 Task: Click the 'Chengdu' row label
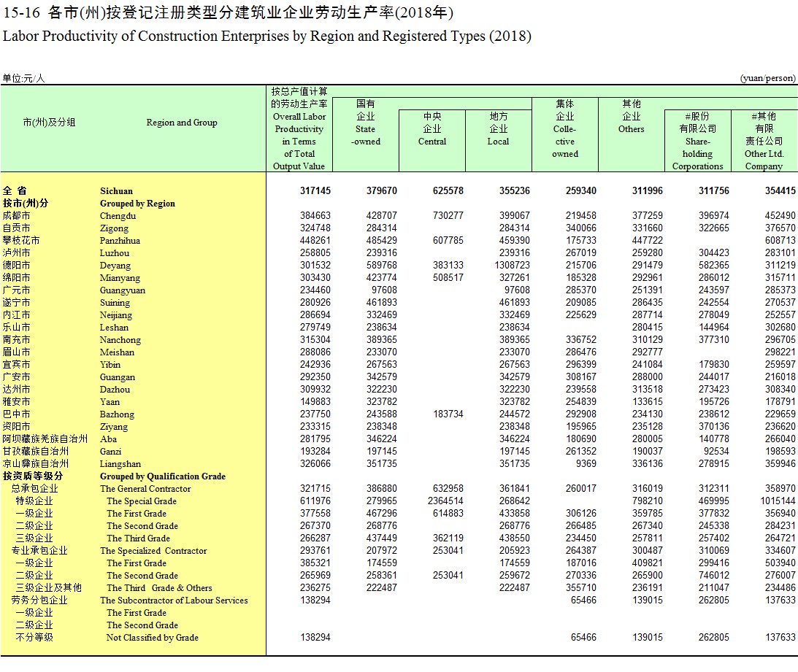point(118,216)
